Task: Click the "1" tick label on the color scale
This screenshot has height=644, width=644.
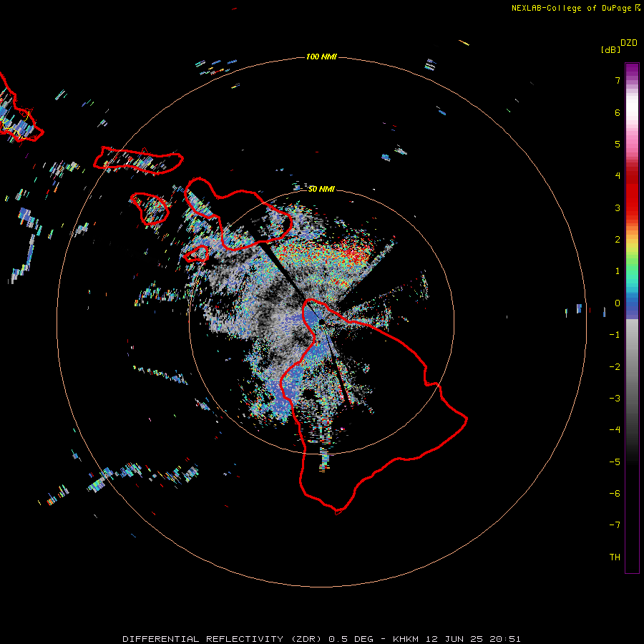Action: 618,271
